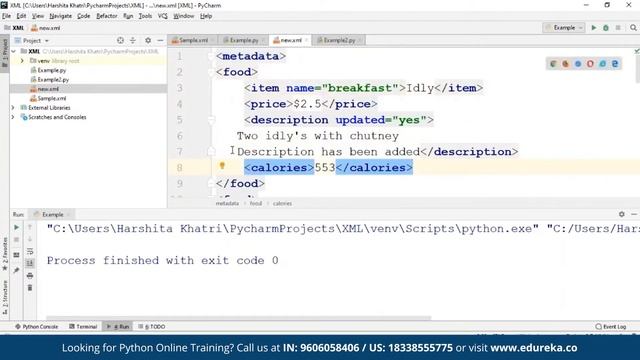Click the Run panel layout icon
The image size is (640, 360).
[x=16, y=255]
